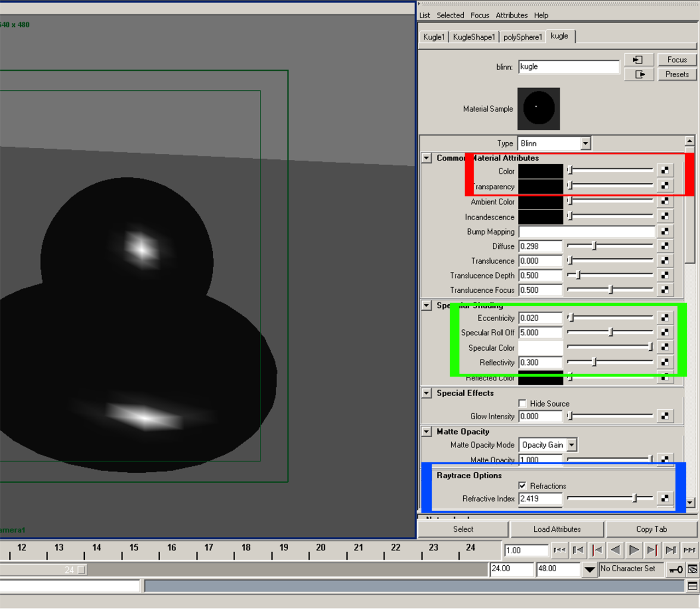Click the map button for Reflectivity
The height and width of the screenshot is (609, 700).
[x=664, y=362]
